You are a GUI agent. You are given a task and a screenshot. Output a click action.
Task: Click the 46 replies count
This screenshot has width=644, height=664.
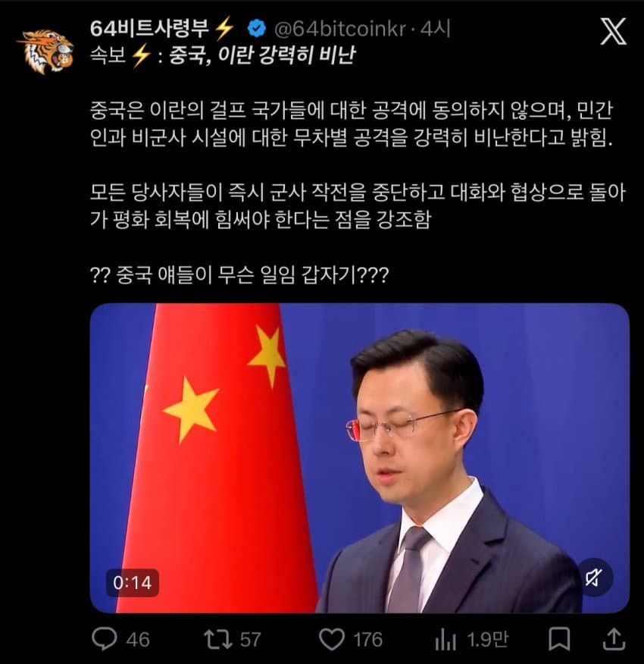click(x=138, y=640)
